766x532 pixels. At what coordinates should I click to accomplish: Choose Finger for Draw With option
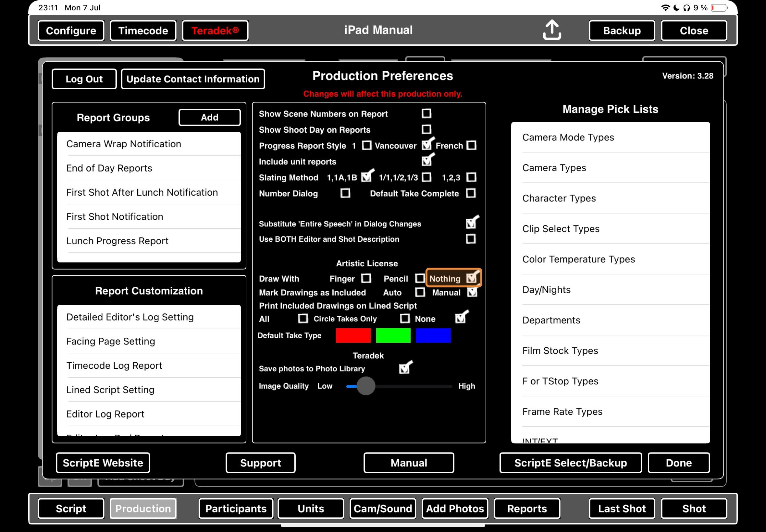(366, 278)
